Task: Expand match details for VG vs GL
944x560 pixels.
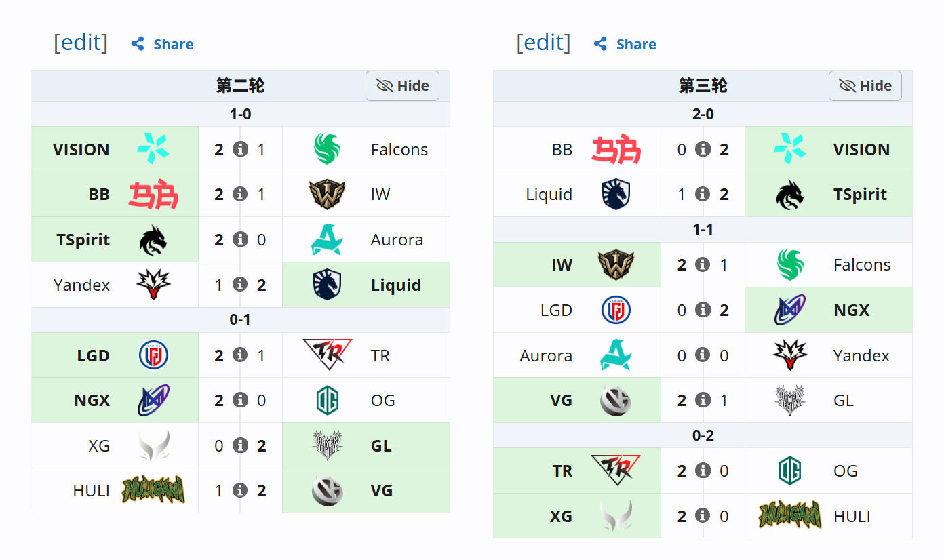Action: click(703, 400)
